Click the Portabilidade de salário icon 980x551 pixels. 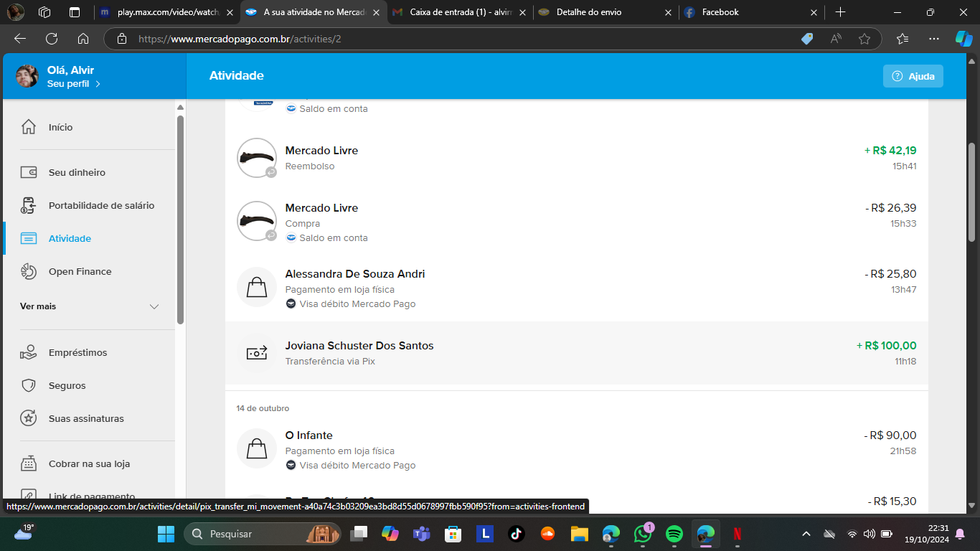click(29, 206)
